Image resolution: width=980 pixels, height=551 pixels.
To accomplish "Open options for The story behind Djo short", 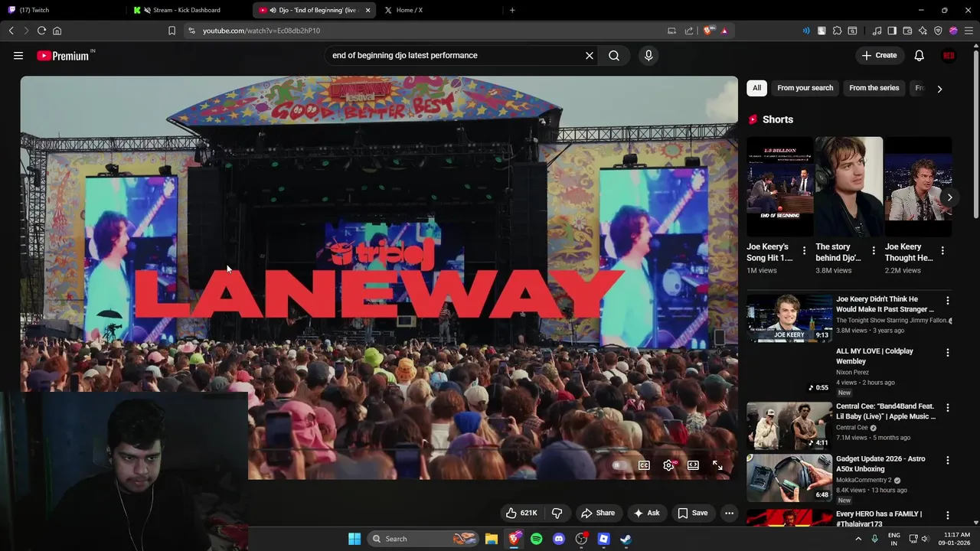I will [874, 251].
